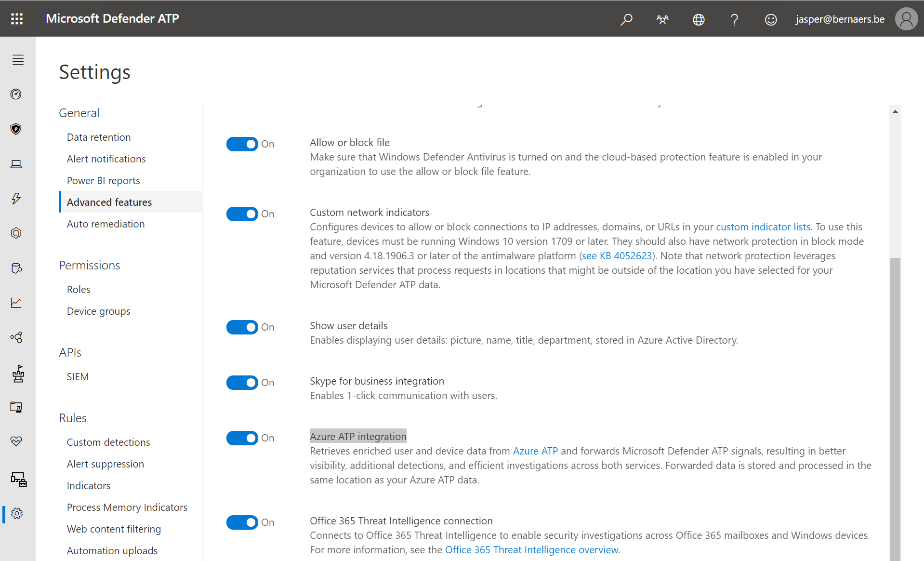
Task: Disable the Allow or block file toggle
Action: tap(242, 144)
